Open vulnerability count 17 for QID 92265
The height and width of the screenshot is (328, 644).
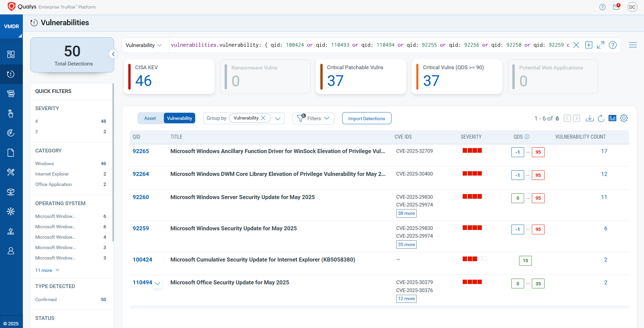coord(604,151)
